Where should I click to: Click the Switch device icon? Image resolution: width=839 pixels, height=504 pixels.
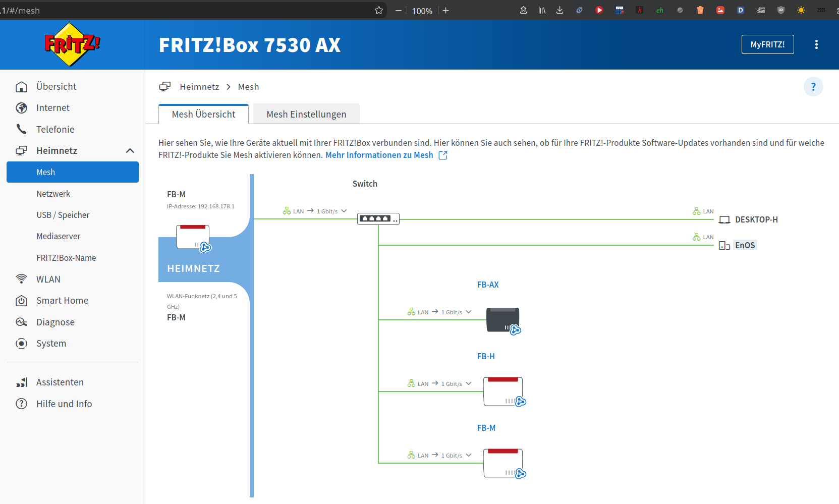(x=378, y=219)
